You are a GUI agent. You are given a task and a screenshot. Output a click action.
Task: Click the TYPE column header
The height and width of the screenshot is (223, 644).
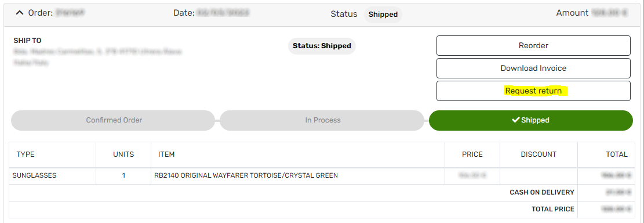[x=26, y=154]
